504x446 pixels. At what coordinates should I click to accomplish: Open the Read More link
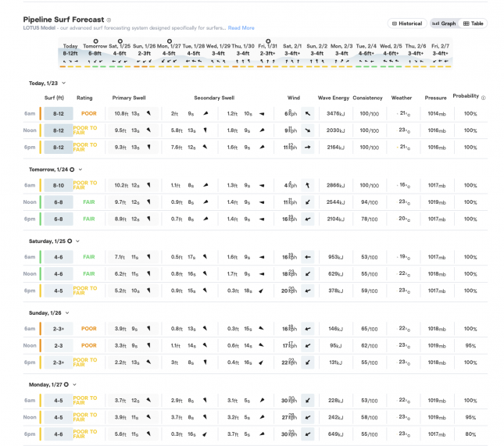click(241, 28)
